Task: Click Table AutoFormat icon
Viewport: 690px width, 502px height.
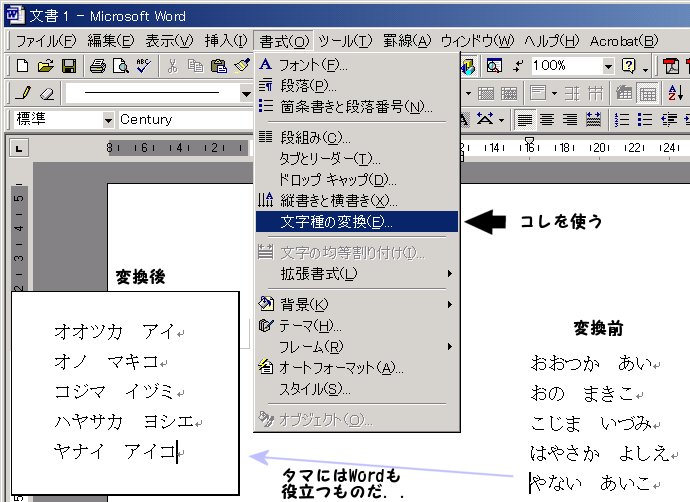Action: (624, 93)
